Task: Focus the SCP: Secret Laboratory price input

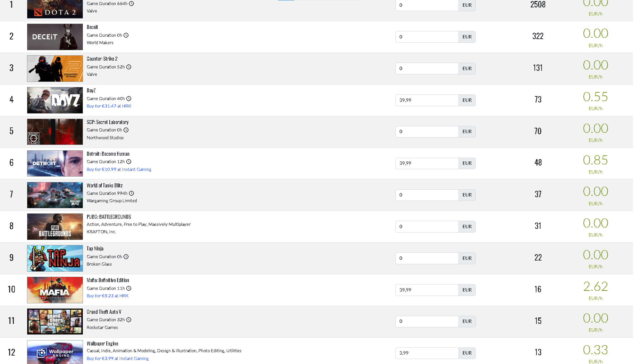Action: click(427, 132)
